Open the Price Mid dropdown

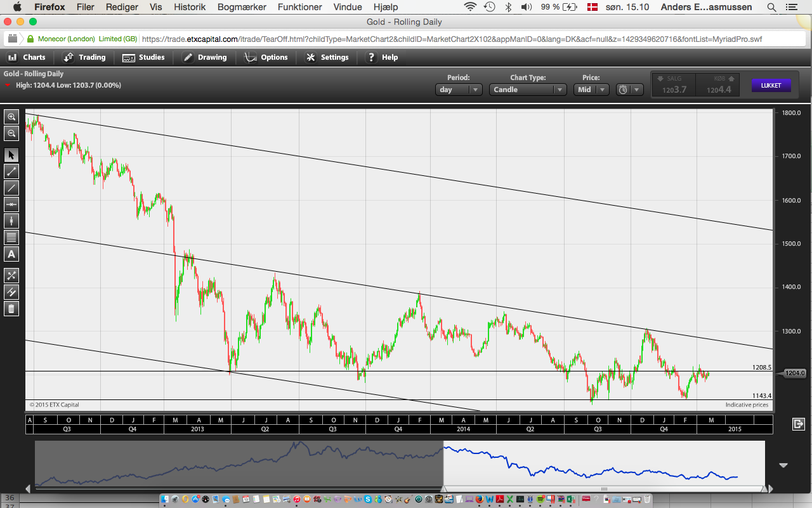591,90
